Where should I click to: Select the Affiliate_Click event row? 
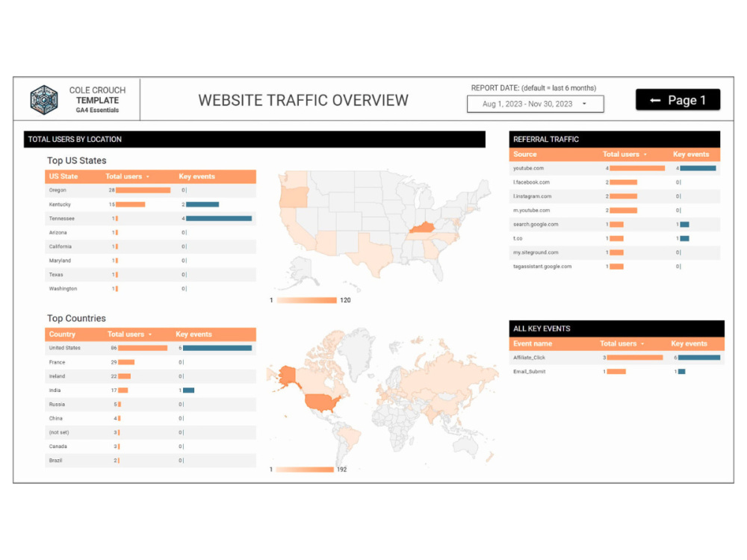coord(617,358)
